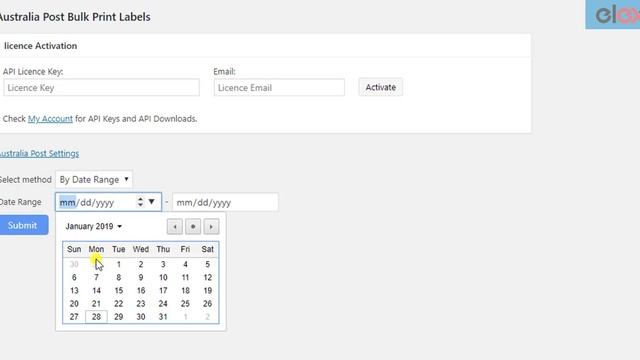Image resolution: width=640 pixels, height=360 pixels.
Task: Click the previous month arrow in calendar
Action: point(175,227)
